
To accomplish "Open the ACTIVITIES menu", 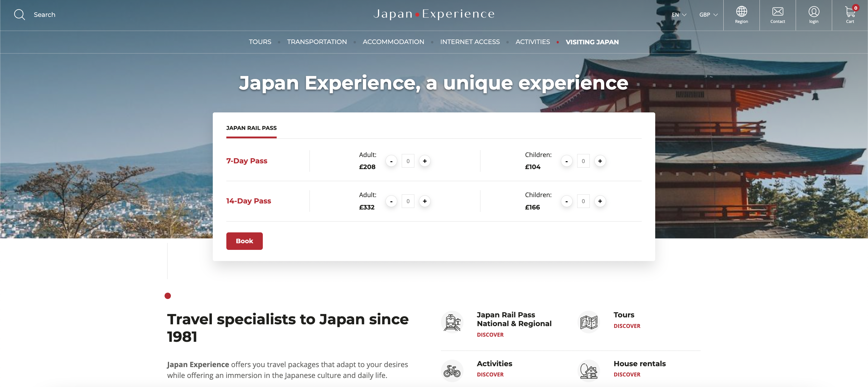I will pos(532,42).
